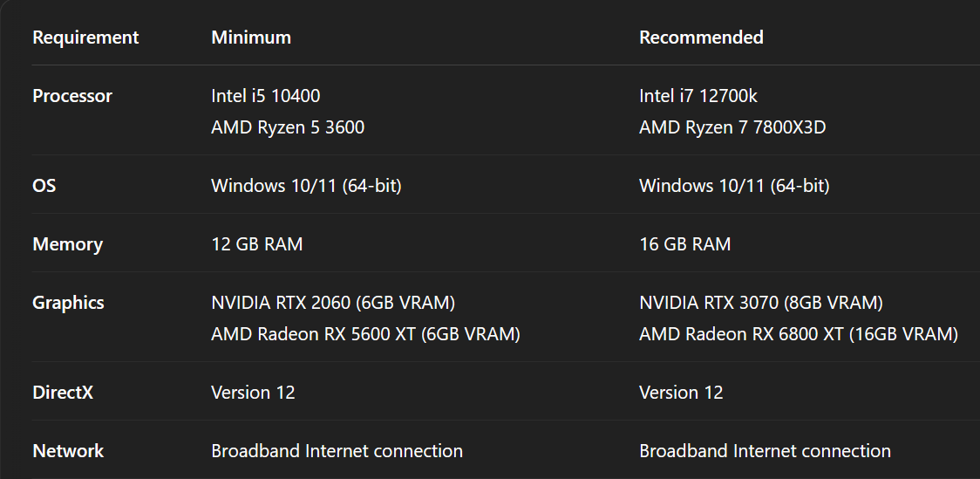
Task: Click the Intel i7 12700k text
Action: [x=698, y=96]
